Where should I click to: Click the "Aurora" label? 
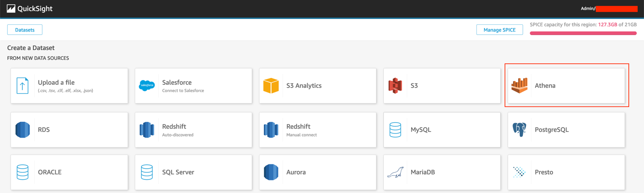[296, 172]
